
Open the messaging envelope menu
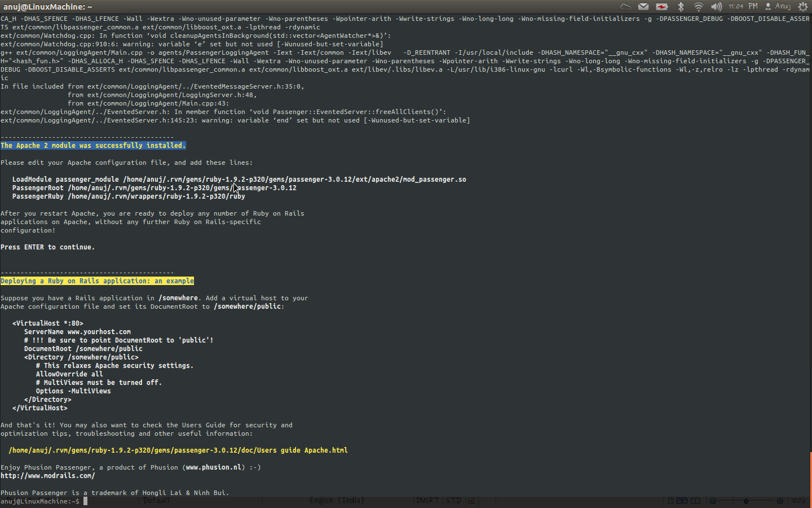point(643,6)
